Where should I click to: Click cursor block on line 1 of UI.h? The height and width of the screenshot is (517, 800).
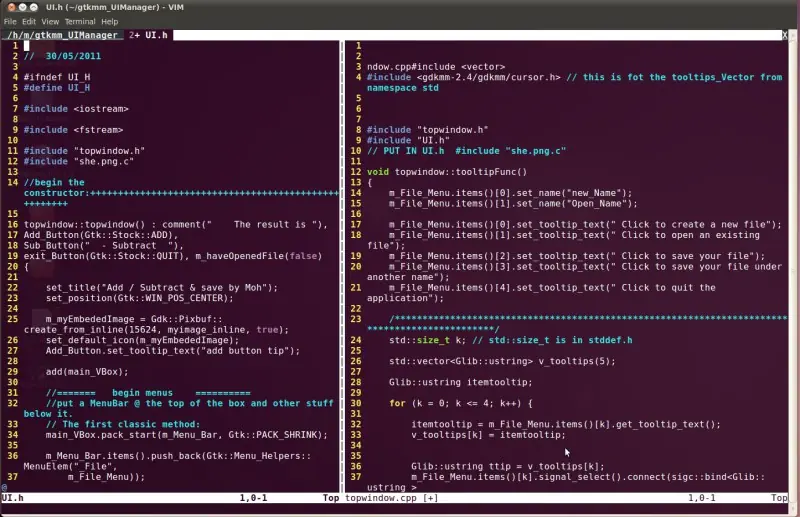tap(27, 45)
